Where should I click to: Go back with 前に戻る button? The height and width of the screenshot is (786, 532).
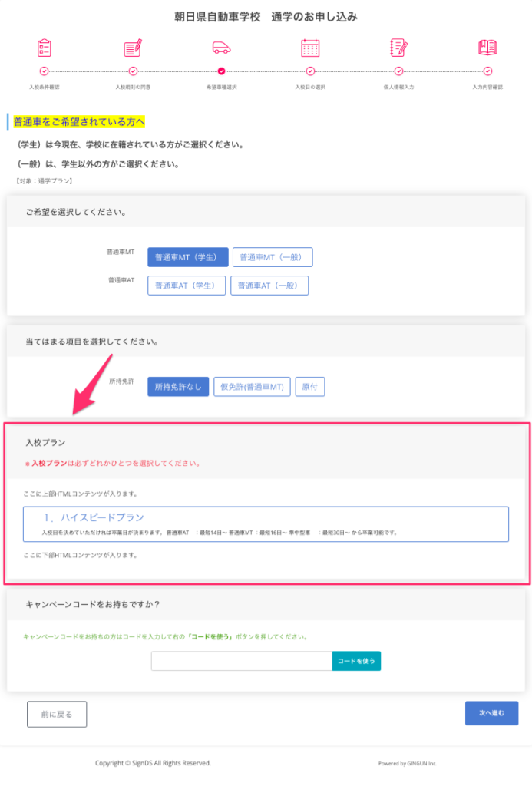tap(57, 714)
